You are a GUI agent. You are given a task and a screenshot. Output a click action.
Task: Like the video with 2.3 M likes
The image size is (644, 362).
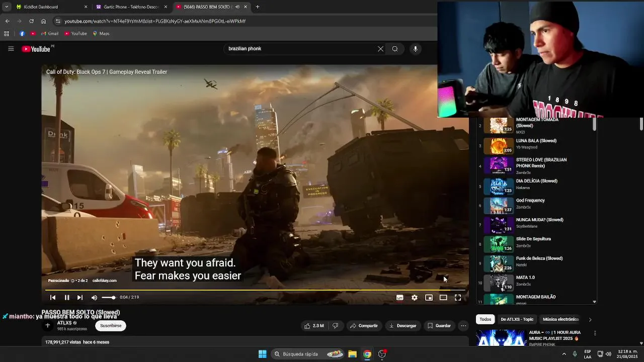pos(314,326)
